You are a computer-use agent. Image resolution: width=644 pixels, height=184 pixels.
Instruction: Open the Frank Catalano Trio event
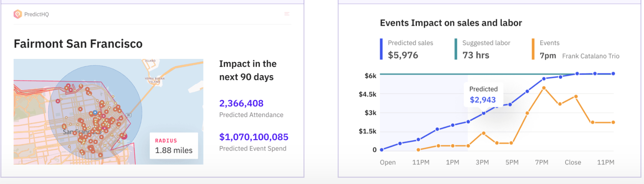[591, 56]
